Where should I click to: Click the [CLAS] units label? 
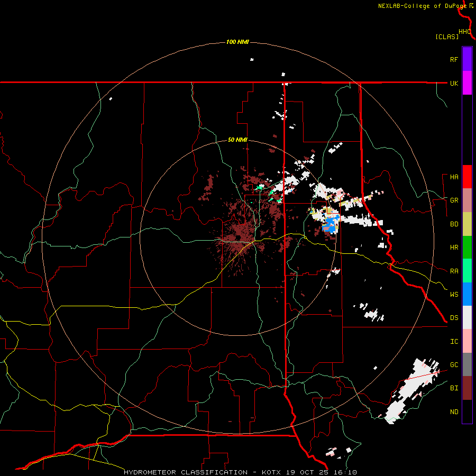pyautogui.click(x=447, y=37)
